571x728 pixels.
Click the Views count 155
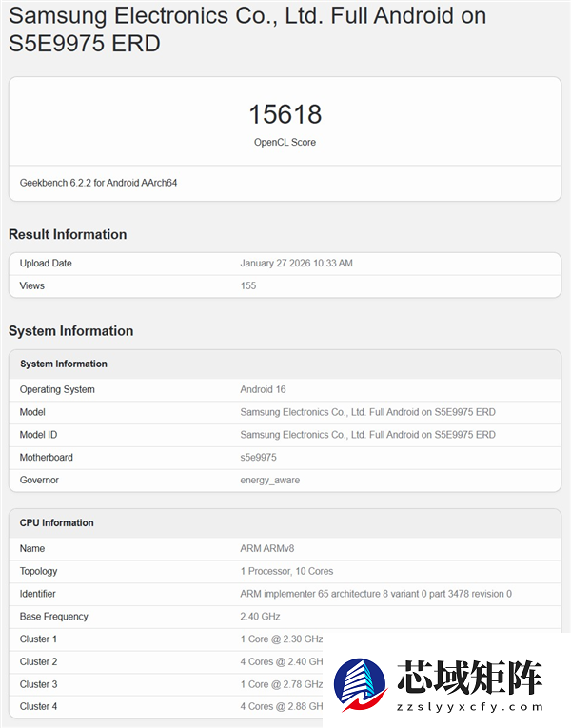click(x=248, y=286)
